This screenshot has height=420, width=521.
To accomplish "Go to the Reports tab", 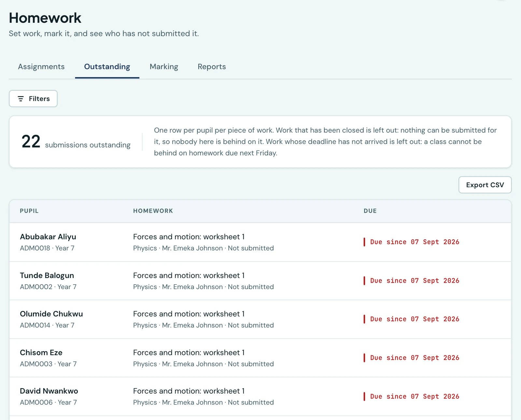I will point(212,67).
